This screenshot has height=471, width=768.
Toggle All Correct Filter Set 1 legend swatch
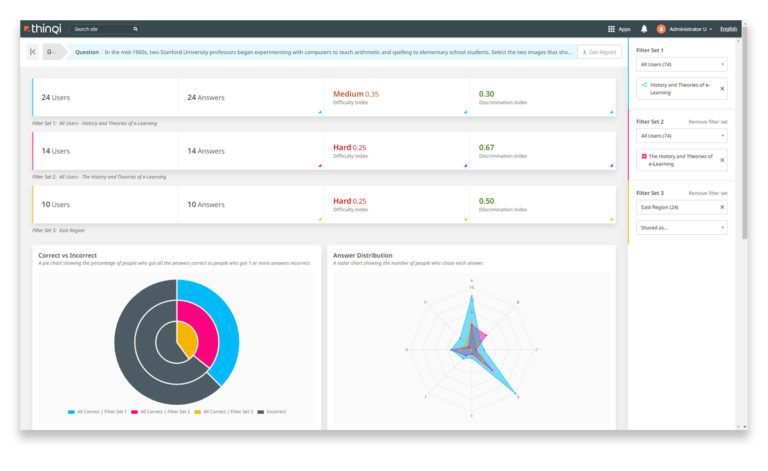point(72,412)
